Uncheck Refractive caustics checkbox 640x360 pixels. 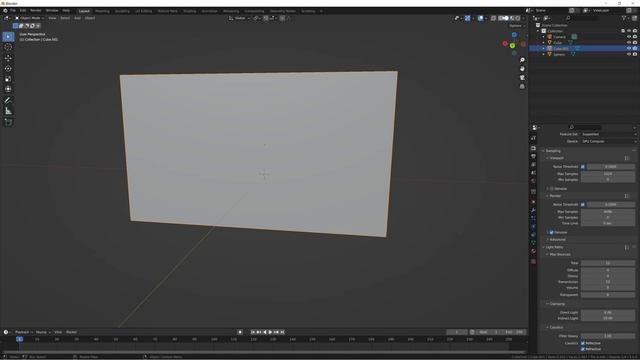(583, 349)
